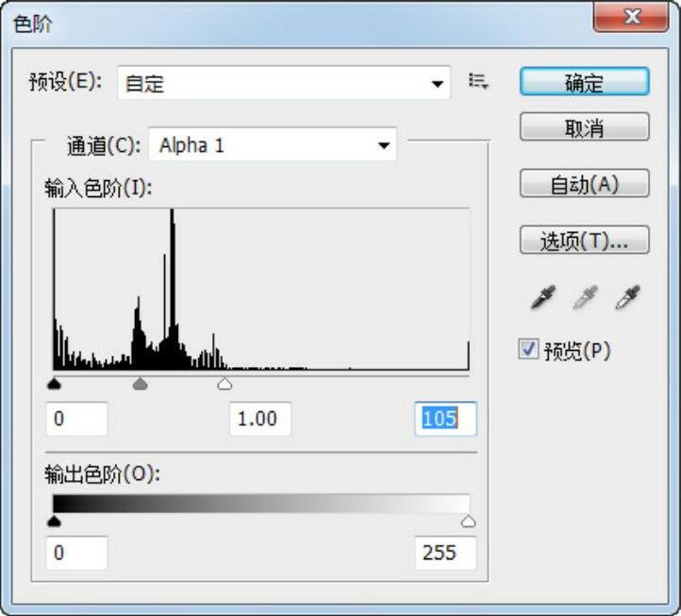
Task: Click the output white level slider
Action: pyautogui.click(x=468, y=521)
